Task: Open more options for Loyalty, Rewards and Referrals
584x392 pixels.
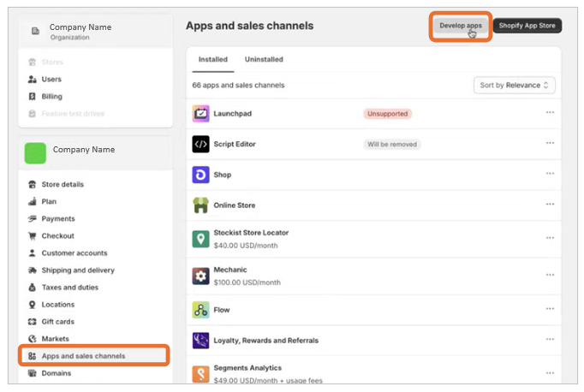Action: (550, 339)
